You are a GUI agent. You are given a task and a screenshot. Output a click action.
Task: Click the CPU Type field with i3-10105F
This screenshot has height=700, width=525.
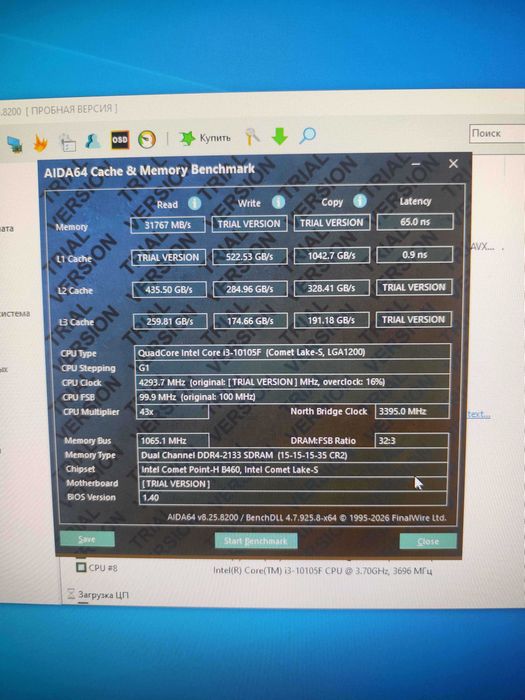(292, 352)
